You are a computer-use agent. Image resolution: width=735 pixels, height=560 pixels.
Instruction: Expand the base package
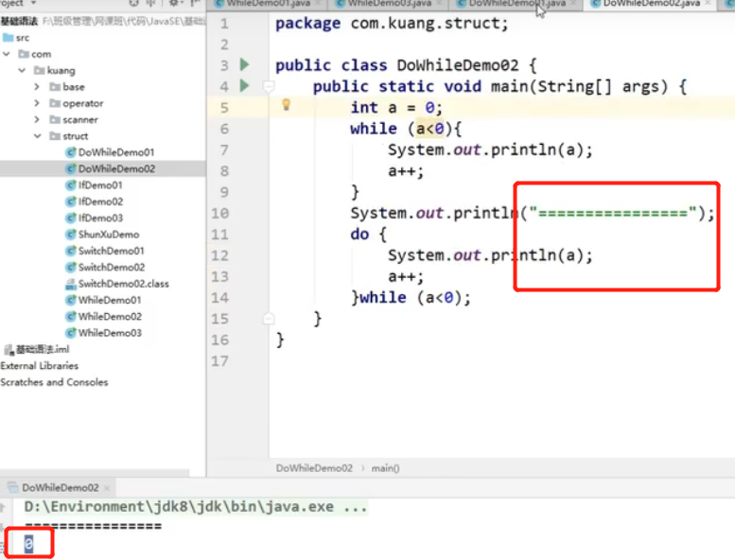[x=37, y=87]
